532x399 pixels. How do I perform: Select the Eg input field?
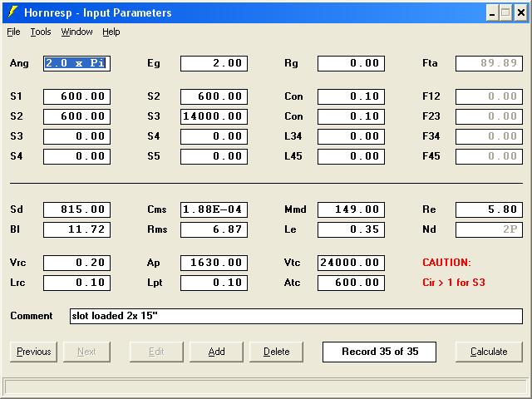214,63
